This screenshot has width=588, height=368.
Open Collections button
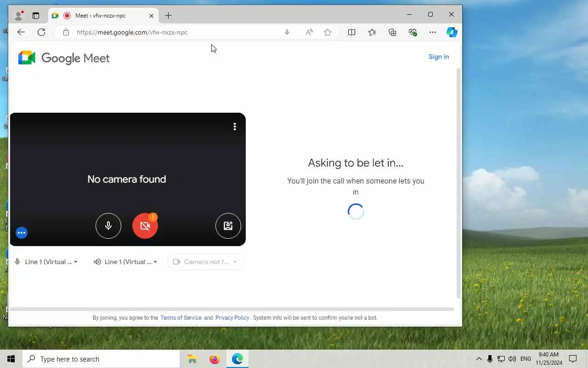[x=392, y=32]
